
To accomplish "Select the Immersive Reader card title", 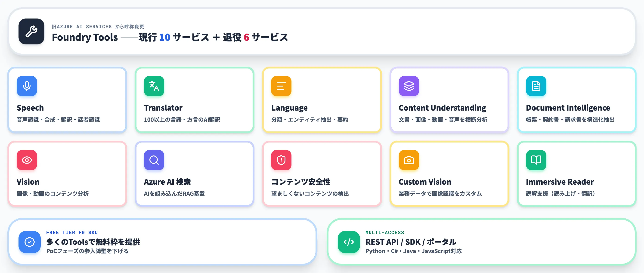I will 560,182.
